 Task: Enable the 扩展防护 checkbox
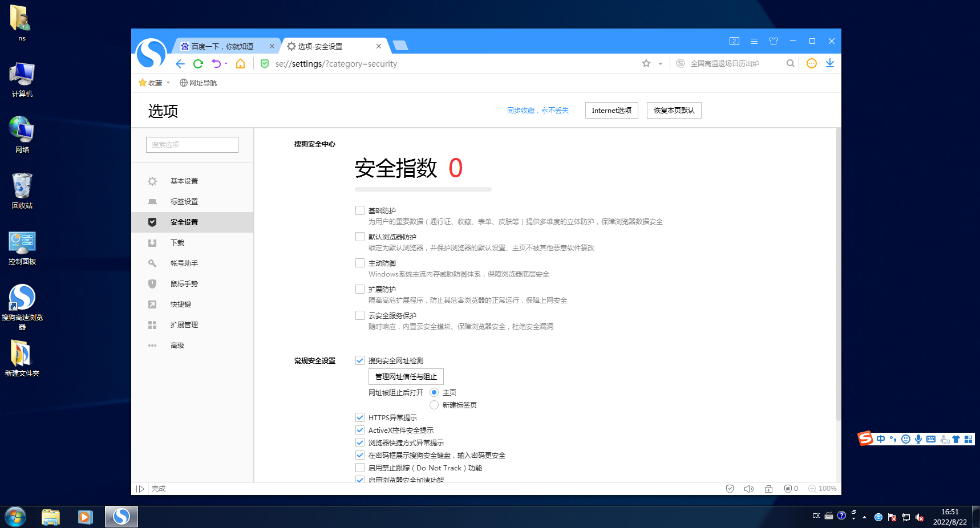tap(360, 289)
